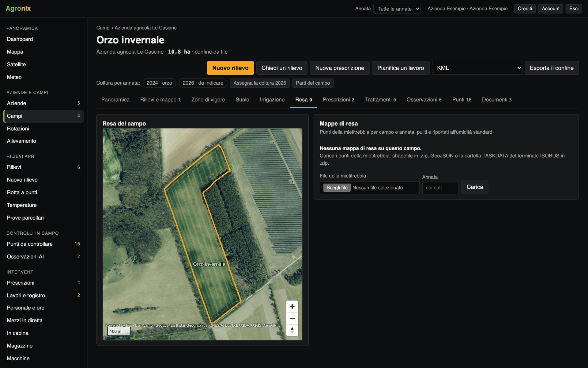
Task: Open Lavori e registro sidebar item
Action: (x=43, y=295)
